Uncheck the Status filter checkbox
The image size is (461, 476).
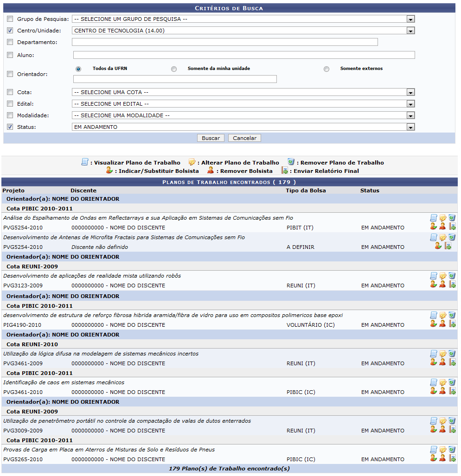point(10,127)
